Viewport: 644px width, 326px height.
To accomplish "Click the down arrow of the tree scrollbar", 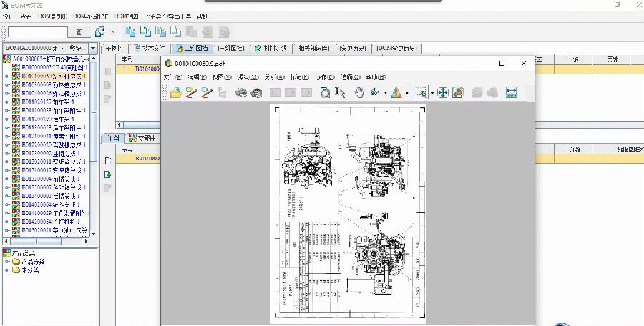I will (x=94, y=233).
